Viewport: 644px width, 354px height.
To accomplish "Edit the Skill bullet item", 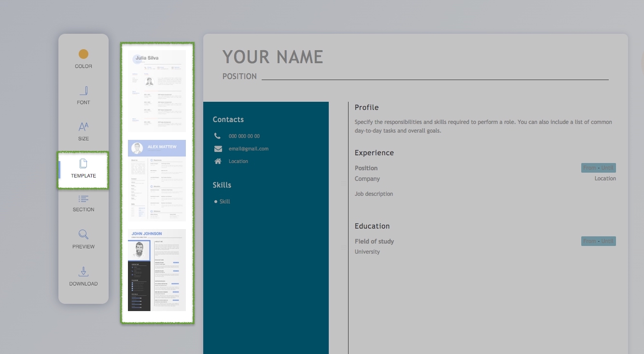I will click(x=224, y=202).
